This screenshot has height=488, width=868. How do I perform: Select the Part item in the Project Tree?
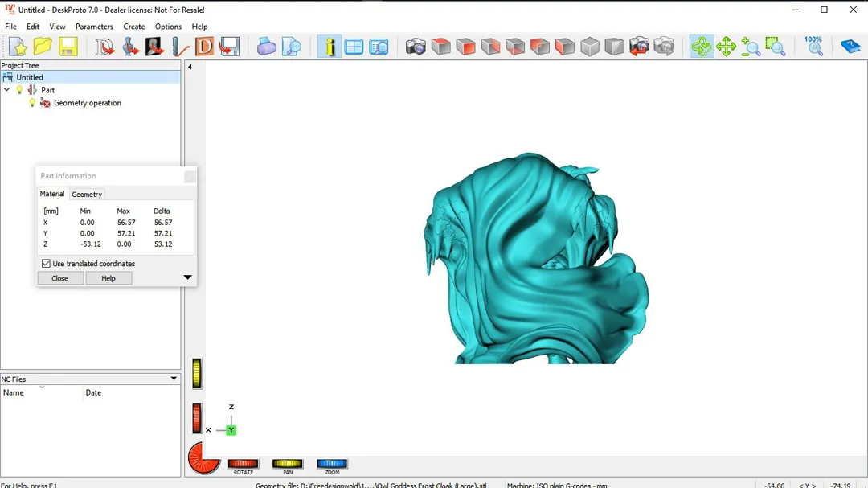pyautogui.click(x=47, y=90)
